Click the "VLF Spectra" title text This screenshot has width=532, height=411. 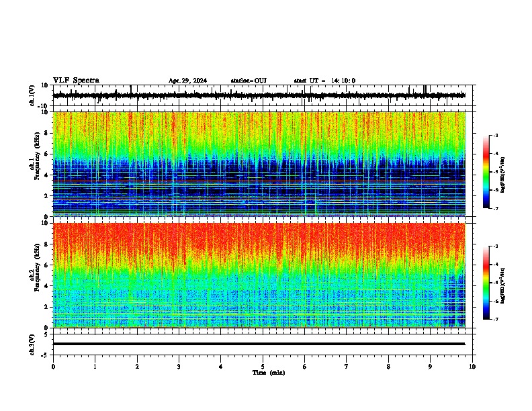coord(76,81)
